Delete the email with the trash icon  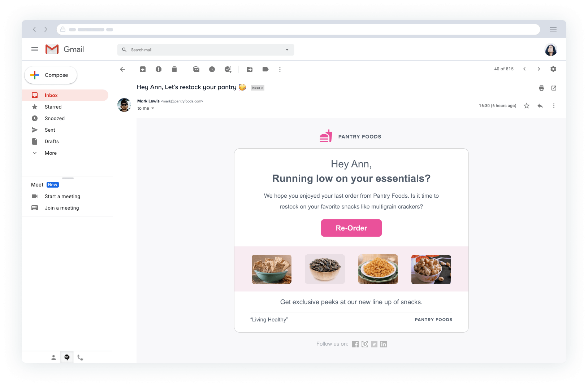click(x=174, y=69)
